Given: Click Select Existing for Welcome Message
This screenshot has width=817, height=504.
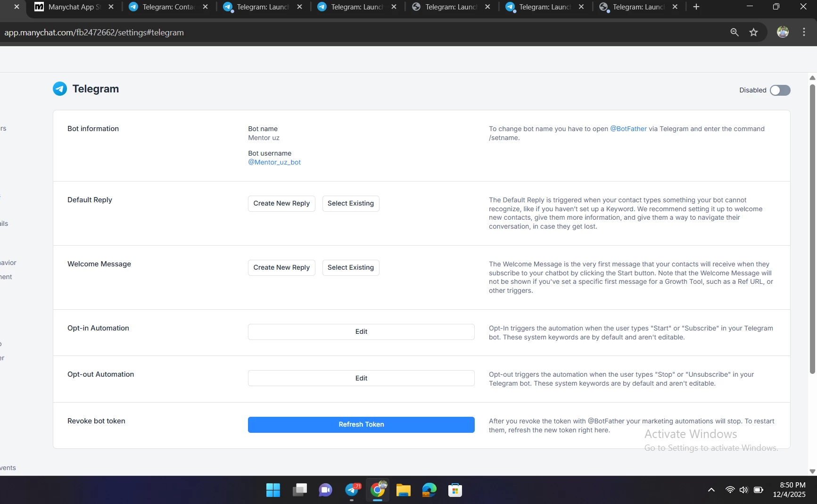Looking at the screenshot, I should tap(351, 267).
